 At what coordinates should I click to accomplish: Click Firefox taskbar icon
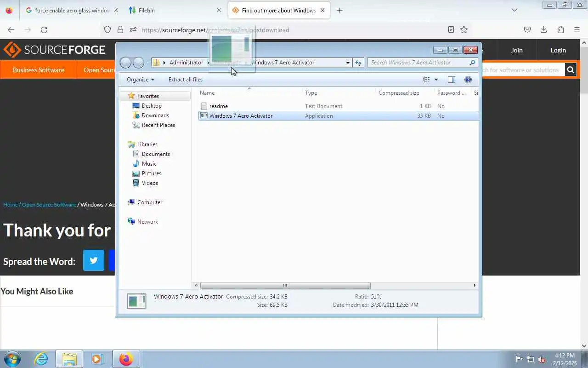(x=126, y=359)
